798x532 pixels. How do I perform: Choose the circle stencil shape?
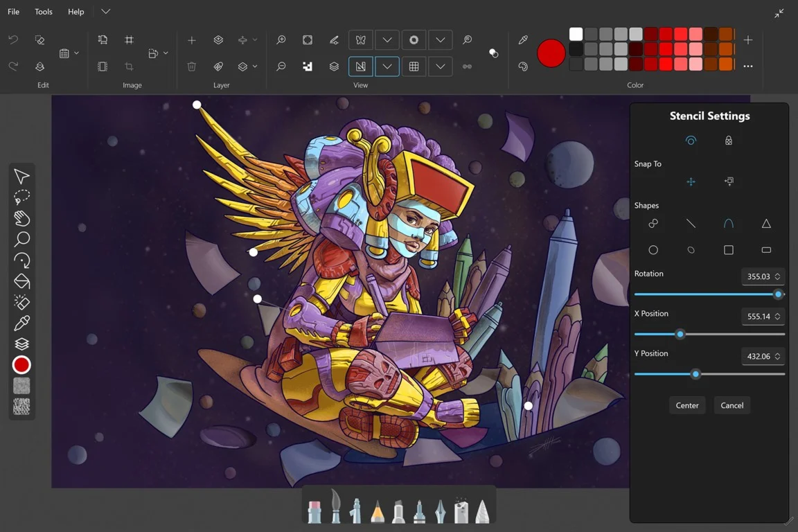(653, 250)
